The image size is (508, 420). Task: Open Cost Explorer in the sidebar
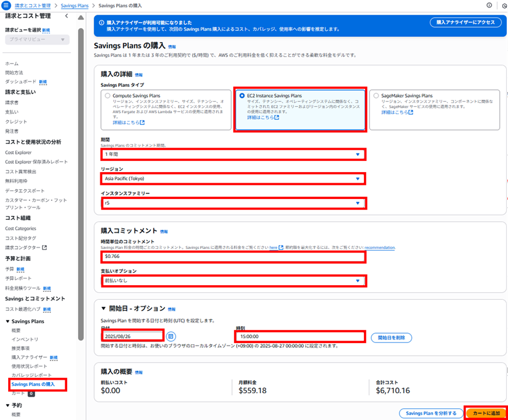coord(18,153)
